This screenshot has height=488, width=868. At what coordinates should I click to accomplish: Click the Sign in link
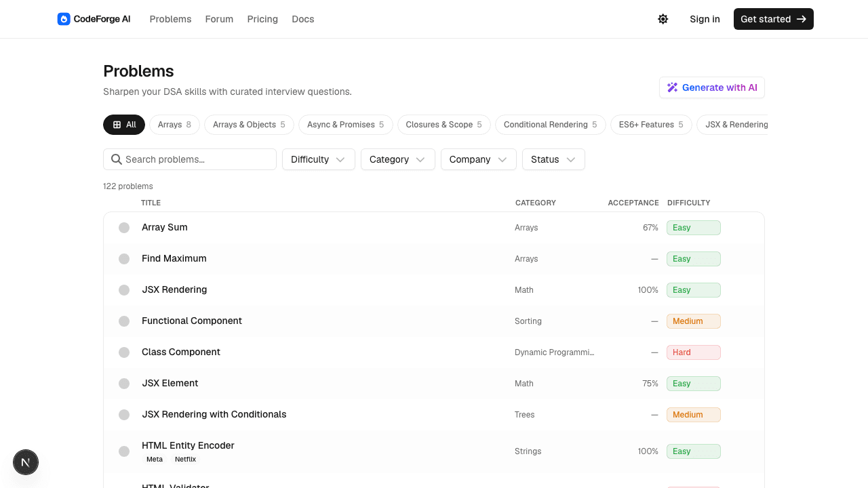705,19
